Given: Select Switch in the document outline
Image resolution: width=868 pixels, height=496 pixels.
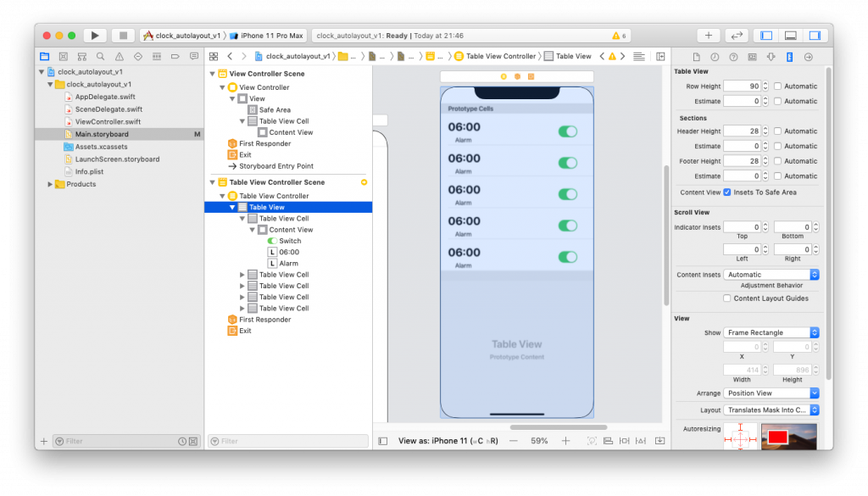Looking at the screenshot, I should click(284, 241).
